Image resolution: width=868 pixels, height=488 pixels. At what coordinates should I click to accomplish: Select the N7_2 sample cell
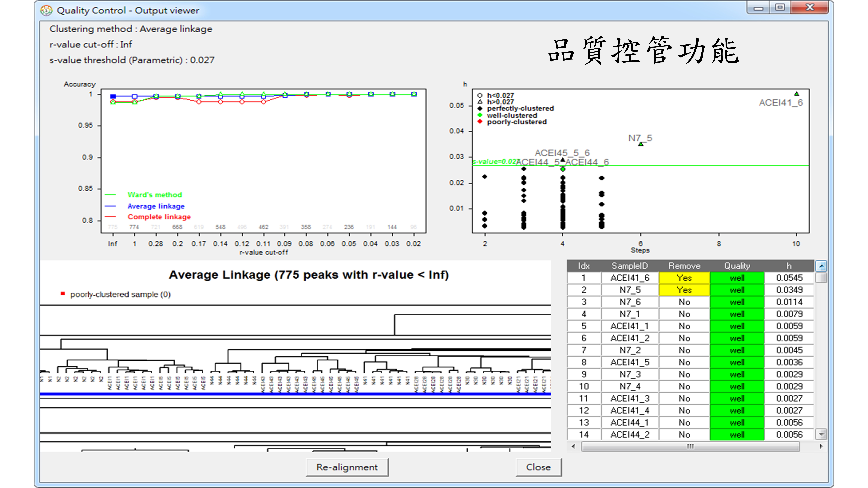(630, 350)
